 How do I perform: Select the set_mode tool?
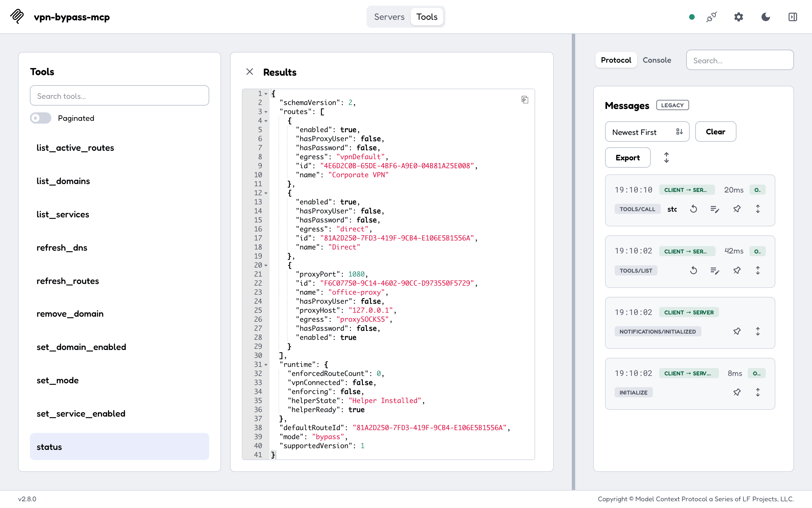pos(120,380)
